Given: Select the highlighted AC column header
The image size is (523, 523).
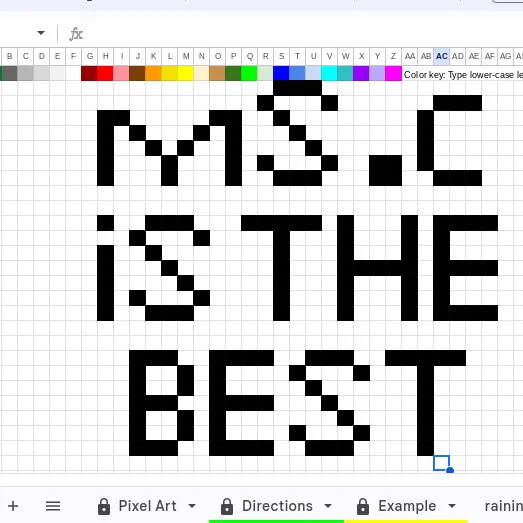Looking at the screenshot, I should 442,56.
